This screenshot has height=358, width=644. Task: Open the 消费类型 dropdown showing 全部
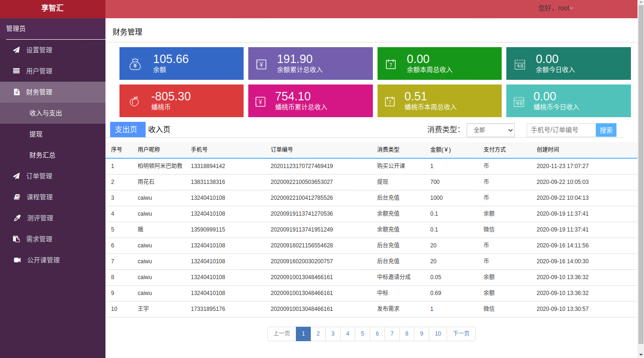tap(490, 130)
